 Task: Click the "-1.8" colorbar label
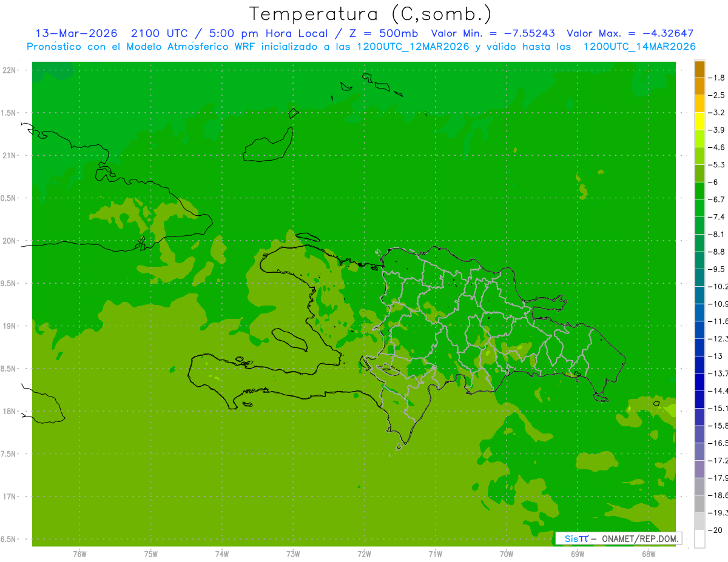coord(717,78)
